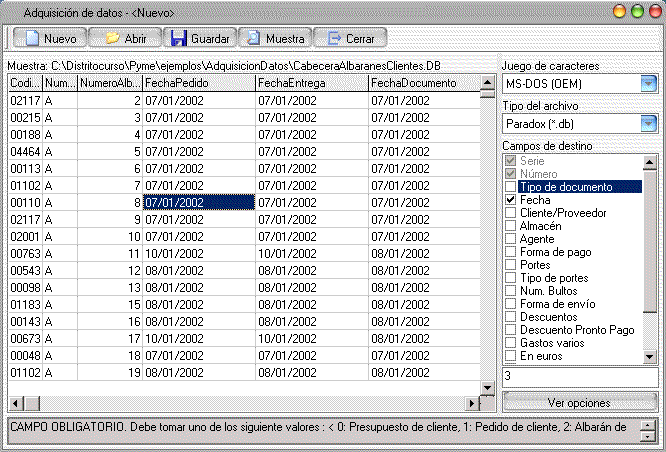This screenshot has height=452, width=666.
Task: Uncheck the Fecha field checkbox
Action: coord(510,200)
